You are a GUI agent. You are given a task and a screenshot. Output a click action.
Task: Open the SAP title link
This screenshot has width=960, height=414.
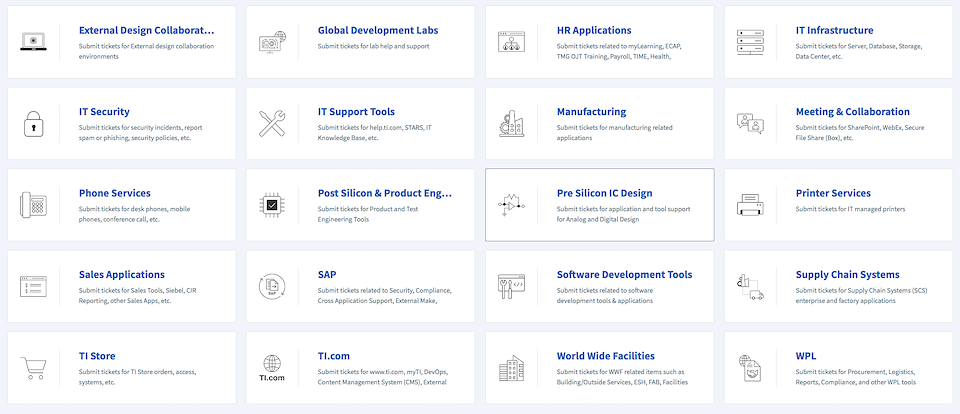point(327,274)
